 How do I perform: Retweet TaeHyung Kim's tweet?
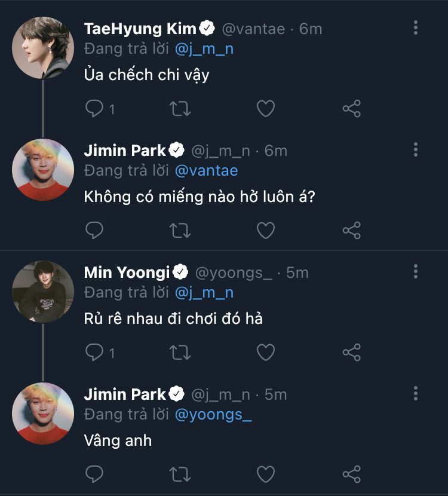180,108
